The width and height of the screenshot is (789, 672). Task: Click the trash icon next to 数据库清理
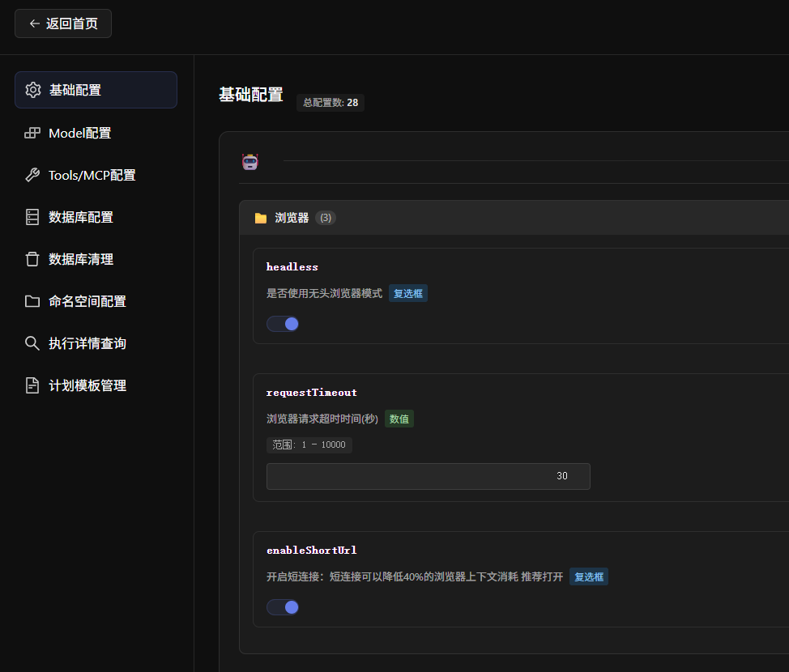pyautogui.click(x=32, y=258)
